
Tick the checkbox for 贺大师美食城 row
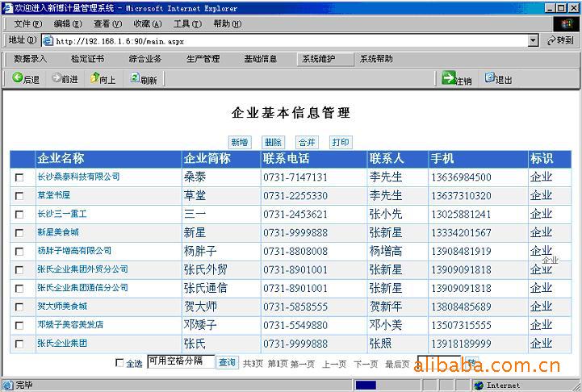click(x=19, y=307)
